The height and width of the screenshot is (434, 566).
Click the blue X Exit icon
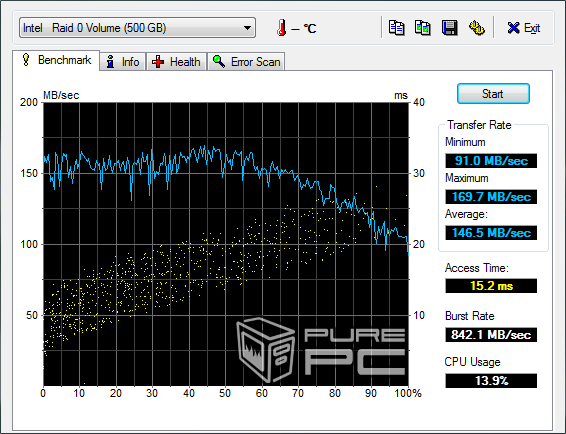[x=513, y=28]
